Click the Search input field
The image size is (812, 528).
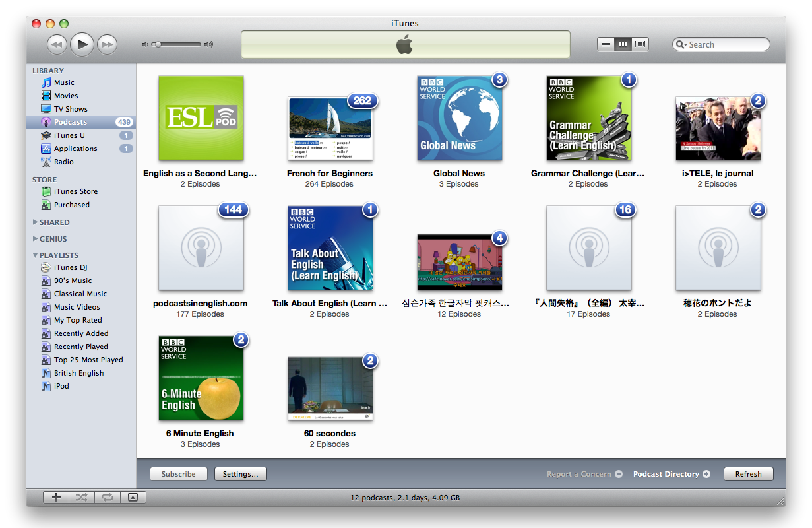[x=721, y=44]
